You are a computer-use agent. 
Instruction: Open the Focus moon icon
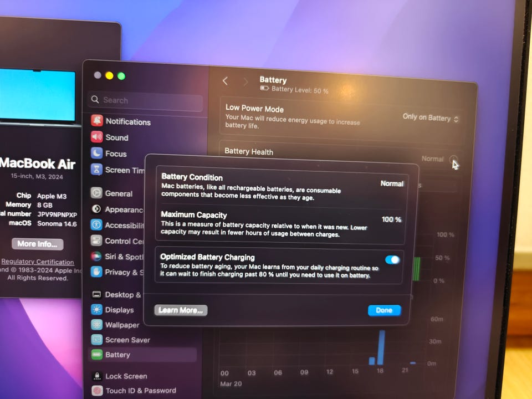[x=96, y=153]
